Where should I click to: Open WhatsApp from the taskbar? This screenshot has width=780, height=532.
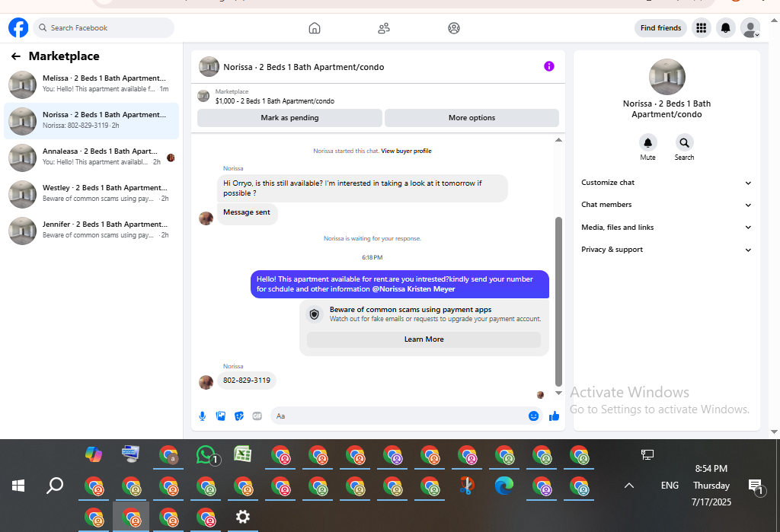point(206,455)
